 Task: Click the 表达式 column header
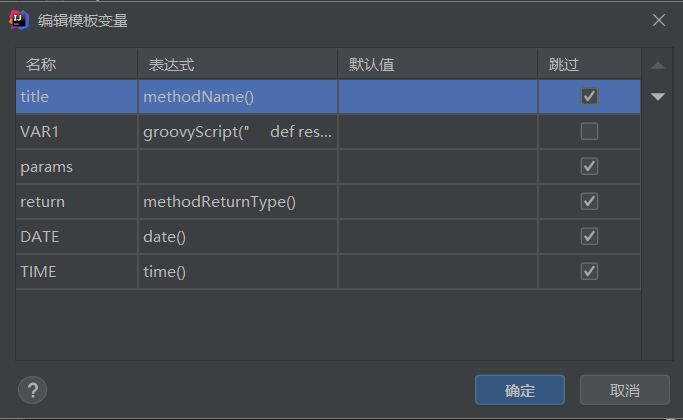point(237,65)
